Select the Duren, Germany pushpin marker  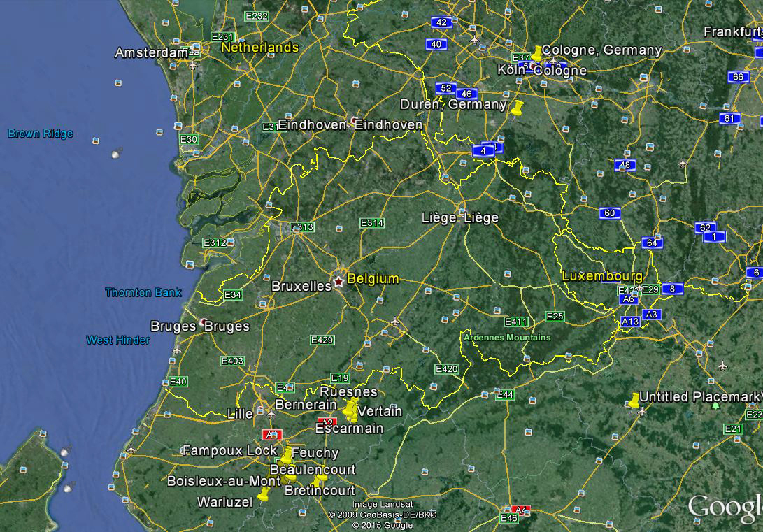(517, 108)
